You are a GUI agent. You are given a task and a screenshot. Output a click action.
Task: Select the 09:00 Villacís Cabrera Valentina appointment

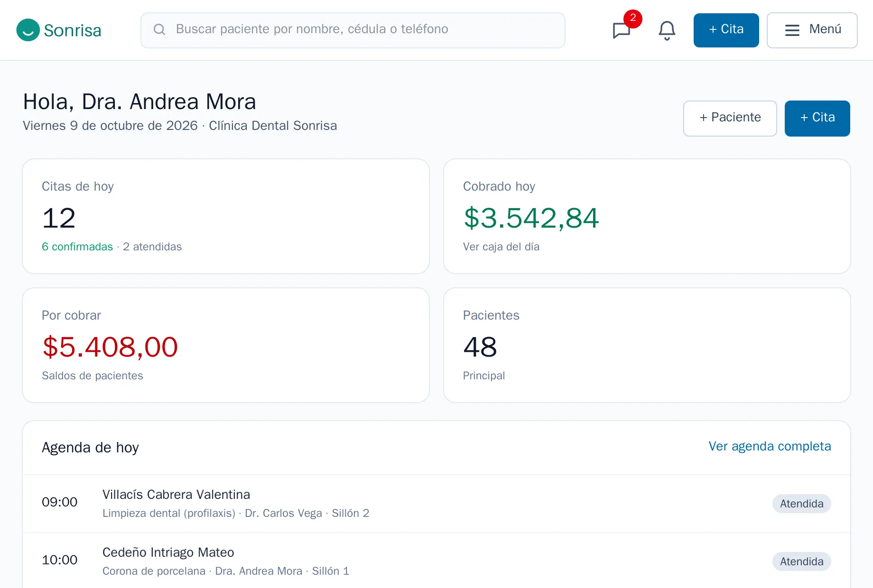click(x=436, y=504)
